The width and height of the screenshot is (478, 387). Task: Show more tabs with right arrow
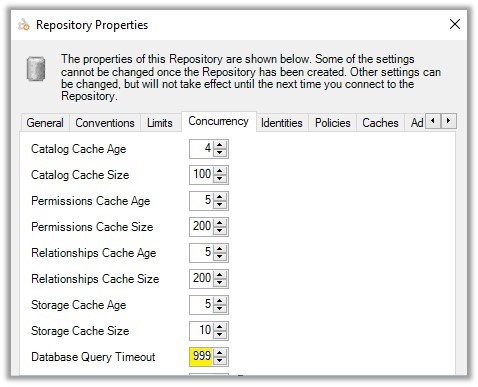[449, 121]
